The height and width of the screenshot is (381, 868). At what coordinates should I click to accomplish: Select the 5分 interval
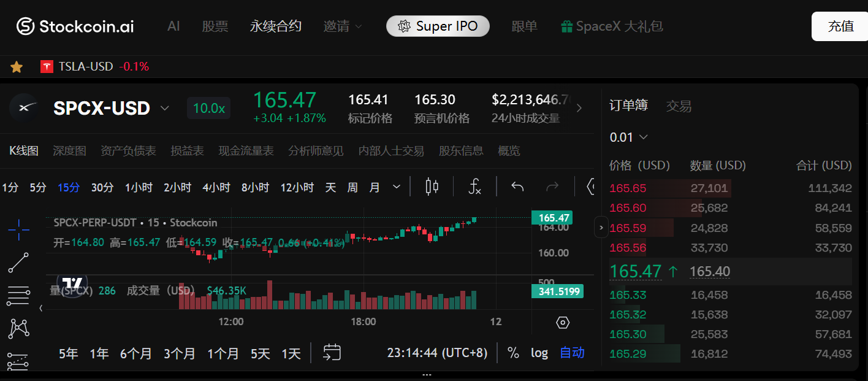(38, 188)
